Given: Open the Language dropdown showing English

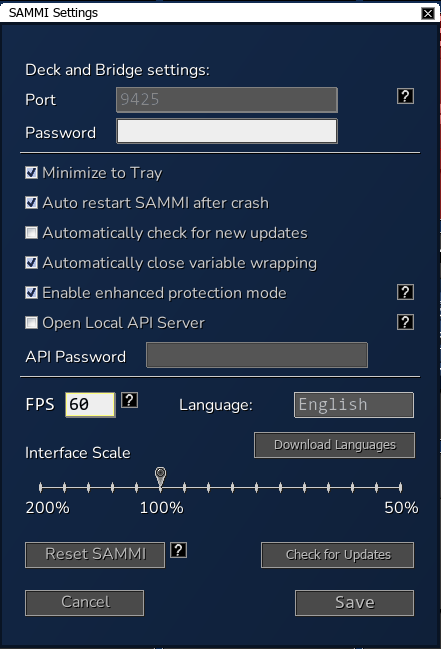Looking at the screenshot, I should pos(354,405).
